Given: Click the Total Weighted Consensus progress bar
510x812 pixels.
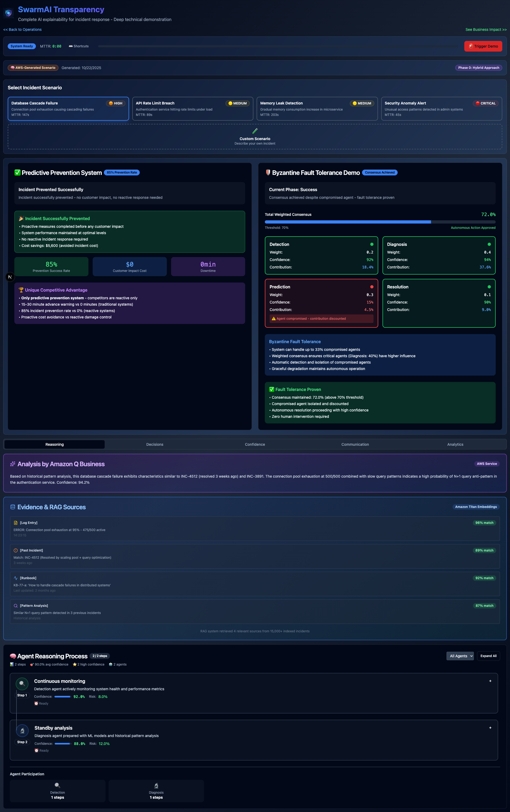Looking at the screenshot, I should pyautogui.click(x=380, y=222).
